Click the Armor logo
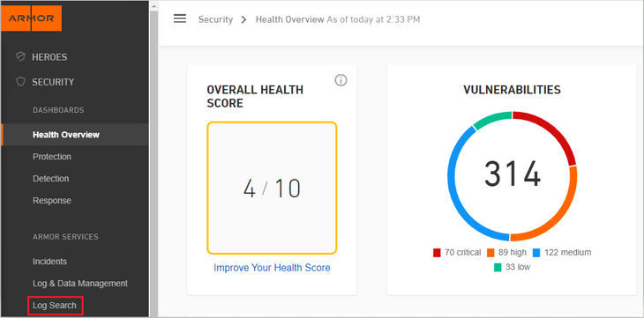The image size is (644, 318). coord(32,18)
